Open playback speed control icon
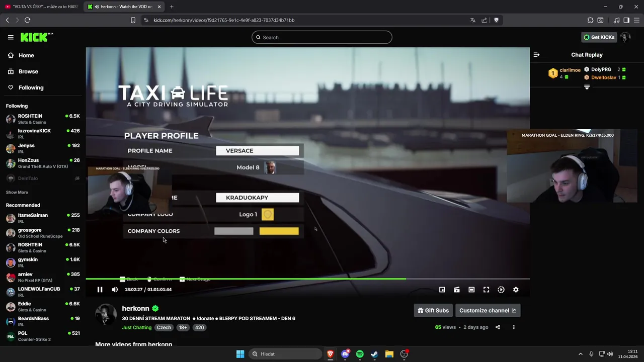The image size is (644, 362). [x=501, y=290]
